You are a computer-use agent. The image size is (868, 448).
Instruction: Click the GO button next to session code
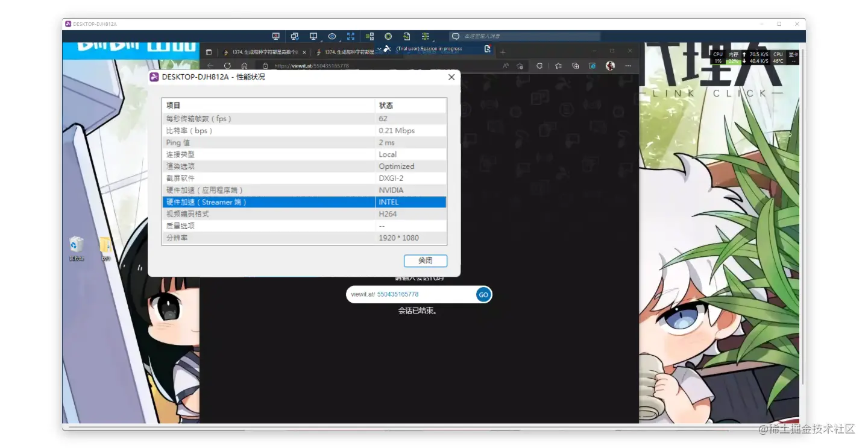pyautogui.click(x=483, y=295)
